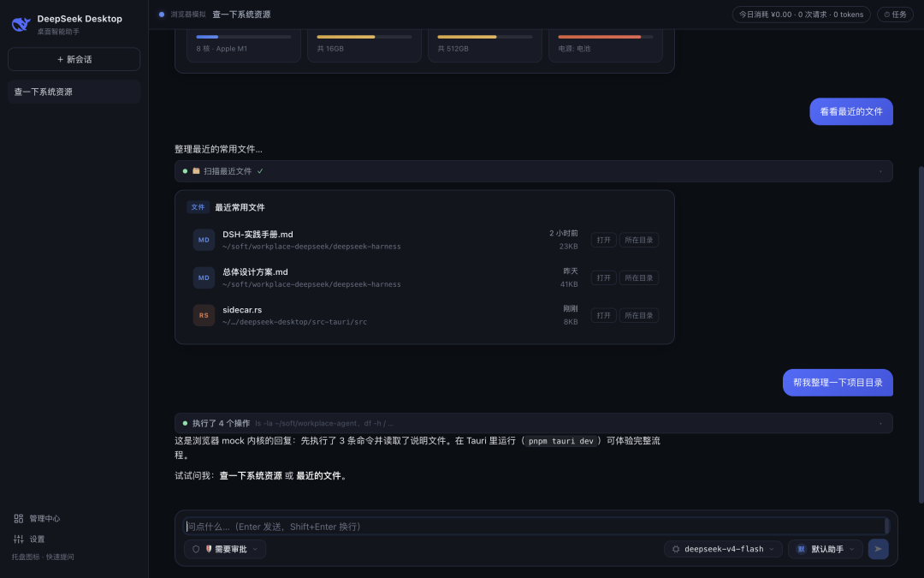Click the MD icon of DSH-实践手册.md
The height and width of the screenshot is (578, 924).
[204, 240]
